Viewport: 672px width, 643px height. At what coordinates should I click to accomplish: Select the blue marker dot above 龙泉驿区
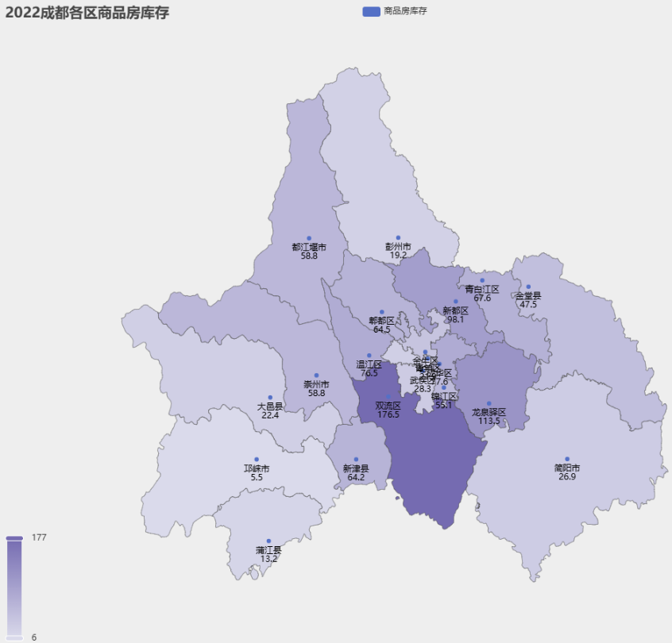[489, 403]
